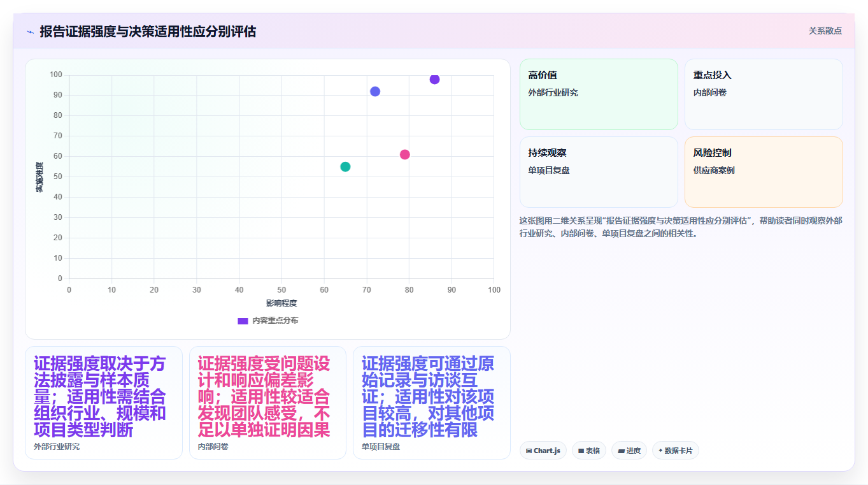
Task: Click the y-axis tick label 100
Action: [x=56, y=75]
